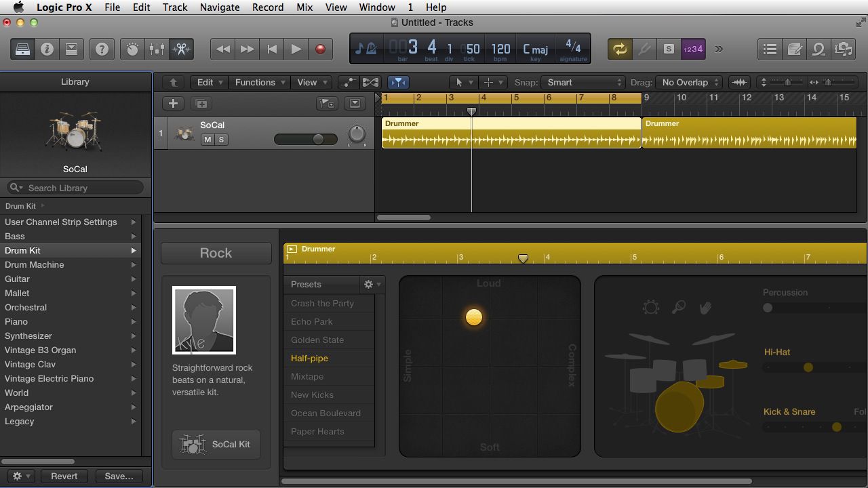The image size is (868, 488).
Task: Click the SoCal Kit button
Action: 216,444
